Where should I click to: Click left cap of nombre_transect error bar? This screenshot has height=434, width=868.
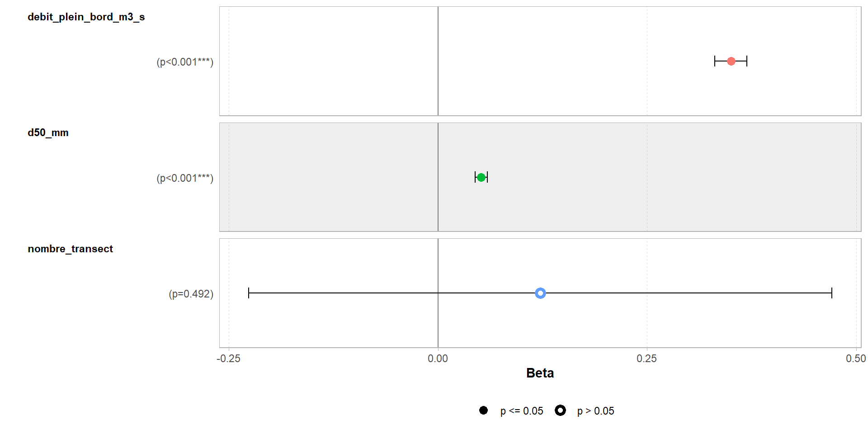coord(249,293)
